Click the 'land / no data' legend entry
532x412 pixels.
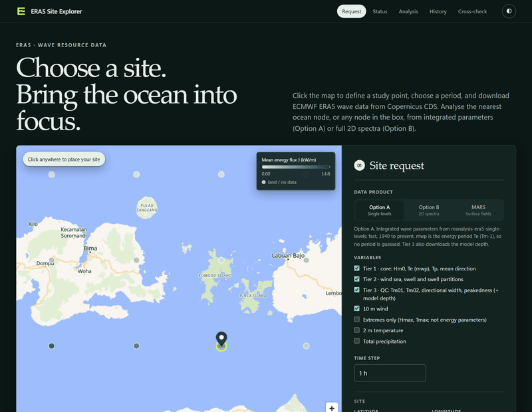pyautogui.click(x=279, y=182)
